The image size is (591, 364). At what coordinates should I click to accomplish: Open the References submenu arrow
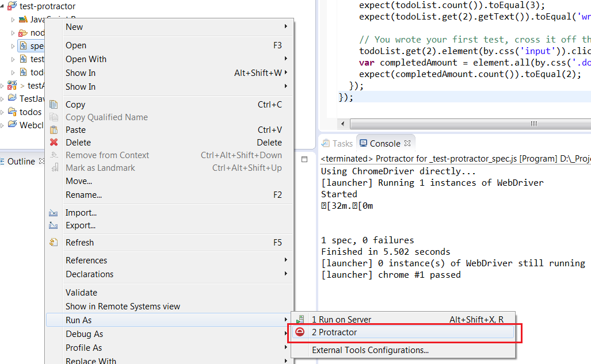[286, 260]
